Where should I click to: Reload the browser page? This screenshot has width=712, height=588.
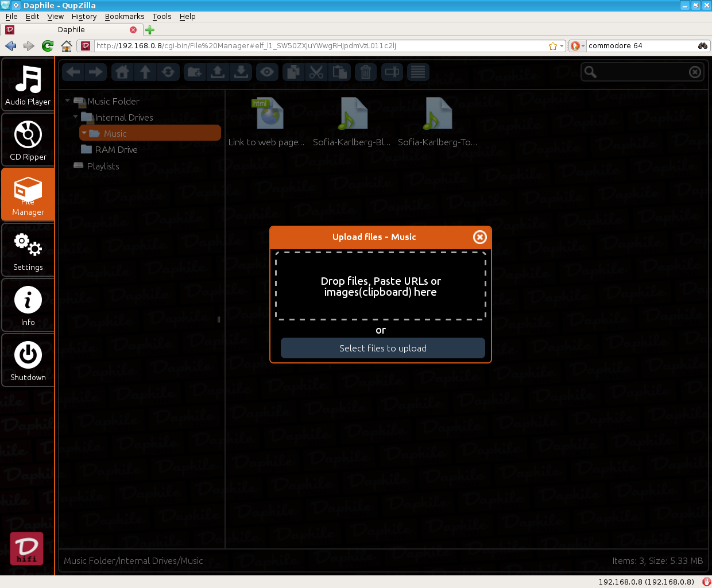[x=48, y=45]
